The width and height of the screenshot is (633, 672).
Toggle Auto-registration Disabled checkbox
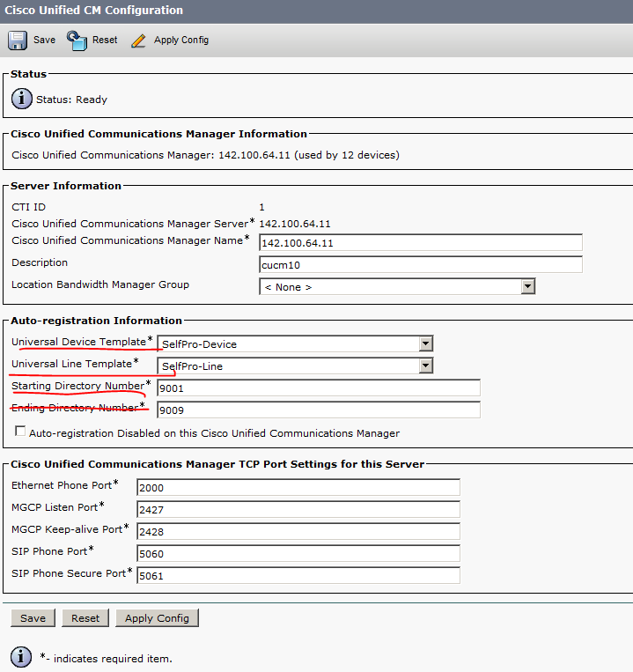click(x=20, y=432)
